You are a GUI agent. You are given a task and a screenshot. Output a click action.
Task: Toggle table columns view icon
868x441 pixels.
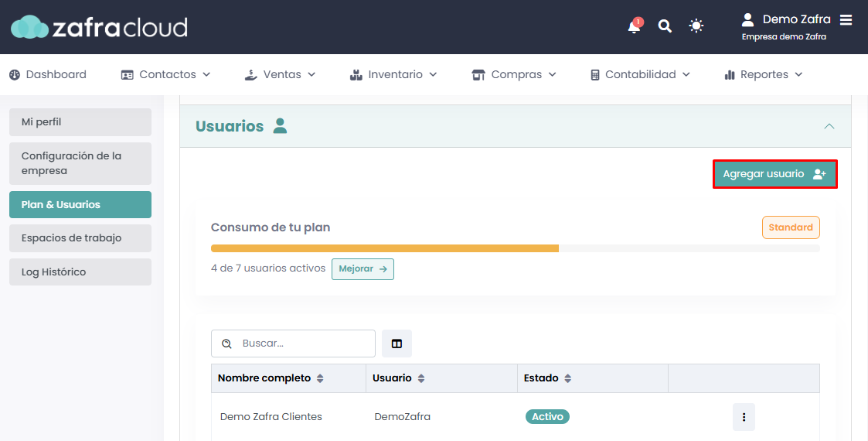[397, 344]
